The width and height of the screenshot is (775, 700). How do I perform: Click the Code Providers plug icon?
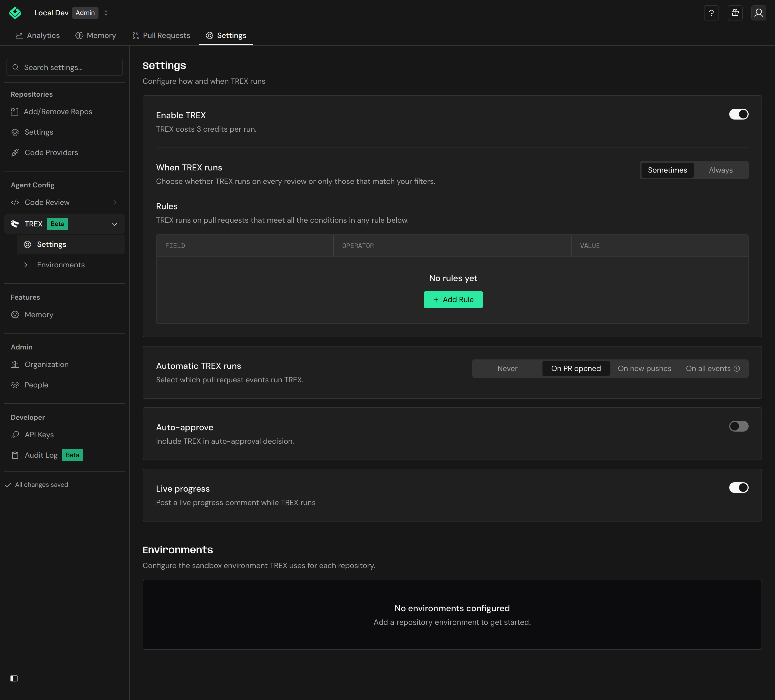point(15,153)
